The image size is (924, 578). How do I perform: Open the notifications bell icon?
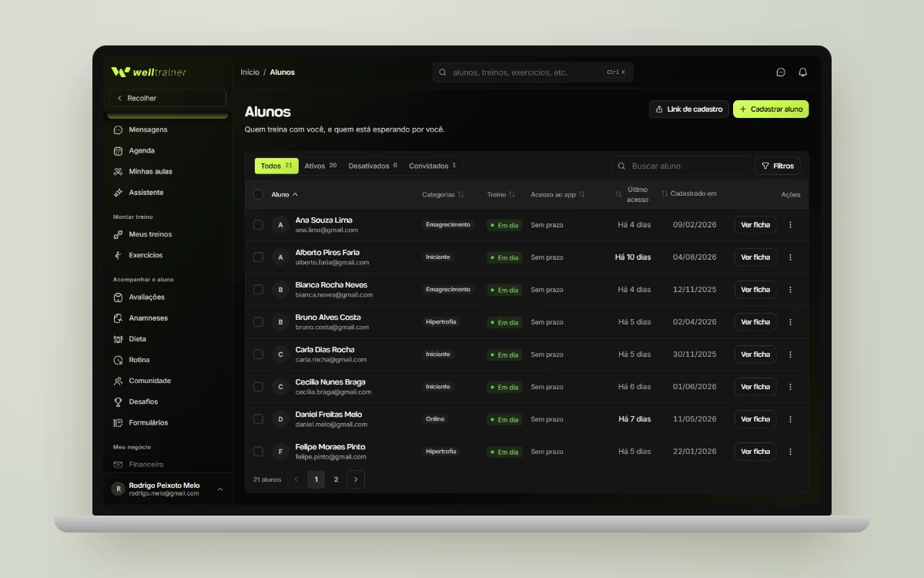pos(803,72)
